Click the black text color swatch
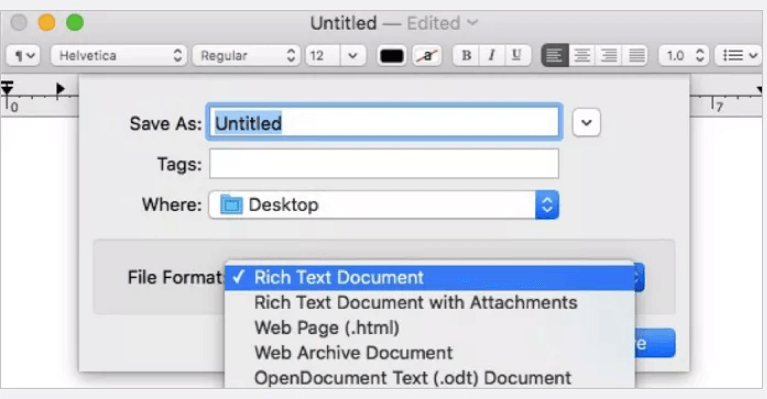Viewport: 767px width, 399px height. point(392,56)
